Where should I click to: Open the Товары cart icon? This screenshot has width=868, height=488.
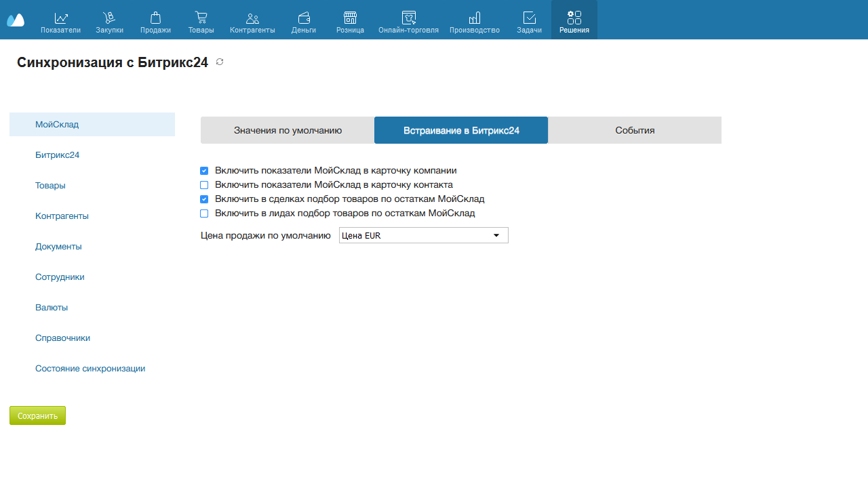pos(201,18)
